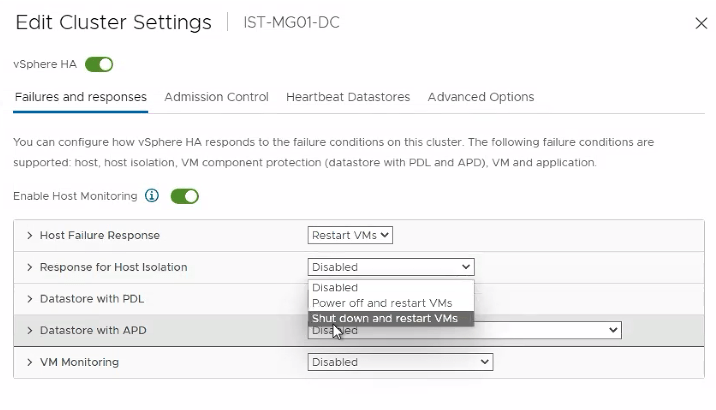This screenshot has width=716, height=410.
Task: Expand the Datastore with APD section
Action: [x=30, y=330]
